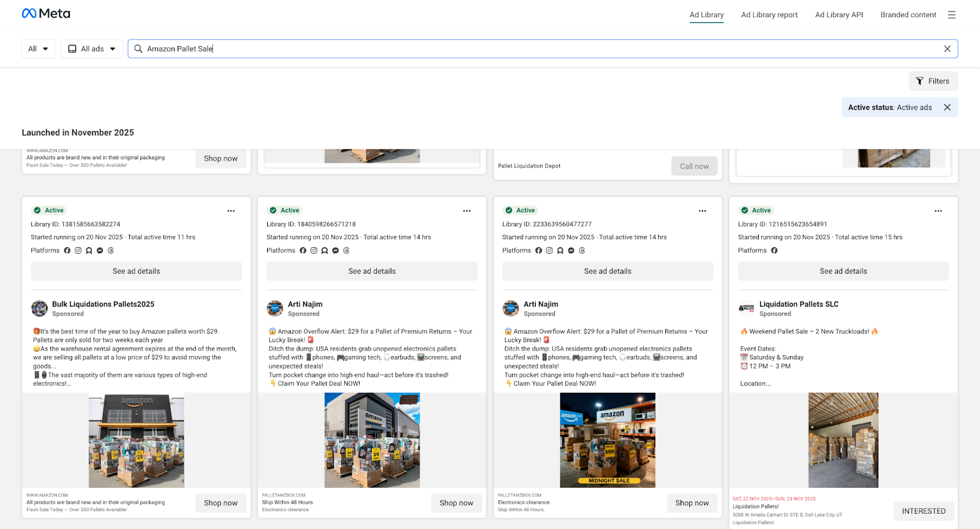Open Bulk Liquidations Pallets2025 advertiser page

(x=103, y=304)
